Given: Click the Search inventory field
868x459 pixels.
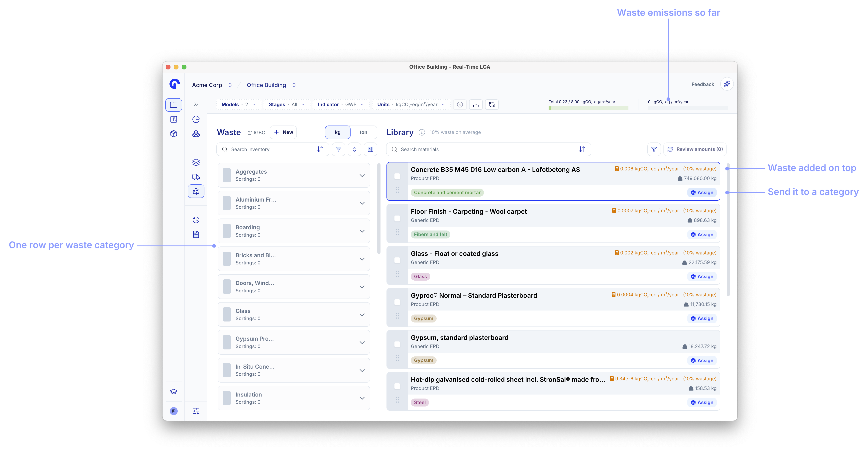Looking at the screenshot, I should pos(273,149).
